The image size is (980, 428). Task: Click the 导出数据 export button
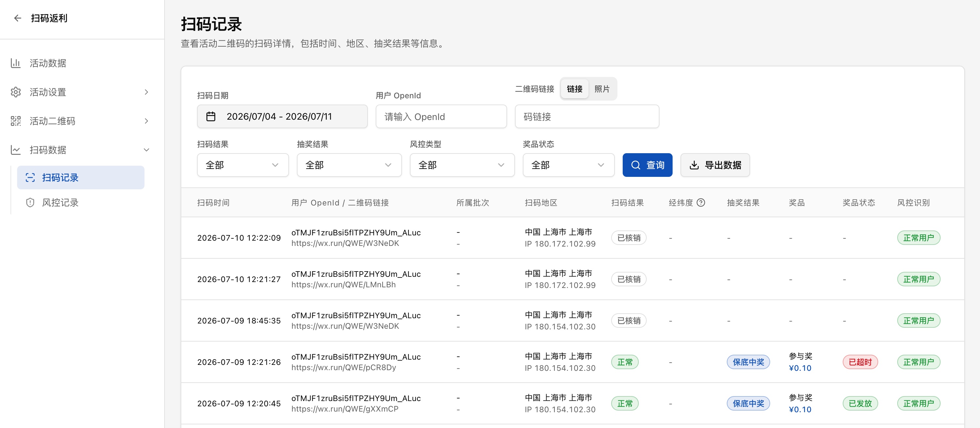[715, 165]
